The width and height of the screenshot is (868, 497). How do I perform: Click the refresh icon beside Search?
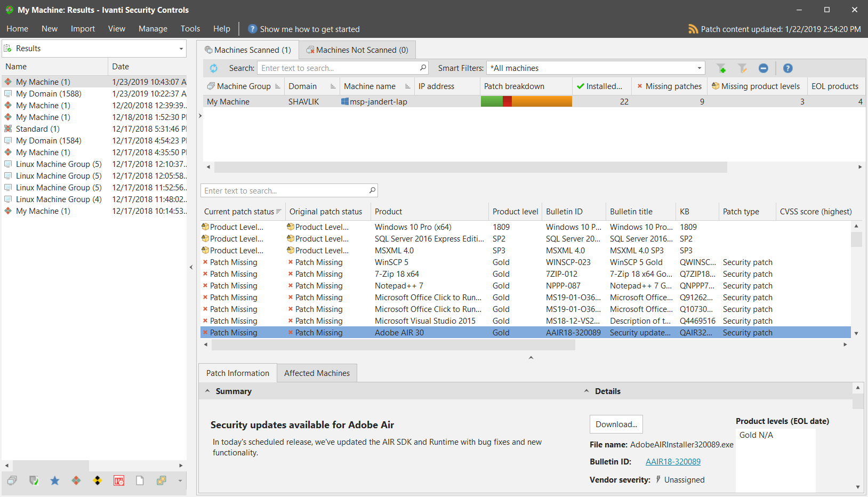click(214, 68)
